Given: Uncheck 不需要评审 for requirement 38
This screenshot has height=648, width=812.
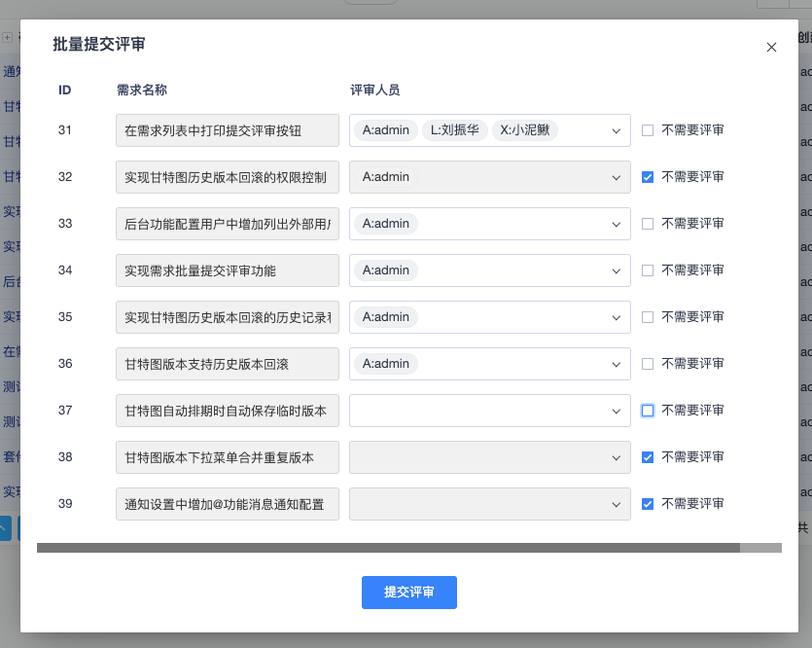Looking at the screenshot, I should coord(648,457).
